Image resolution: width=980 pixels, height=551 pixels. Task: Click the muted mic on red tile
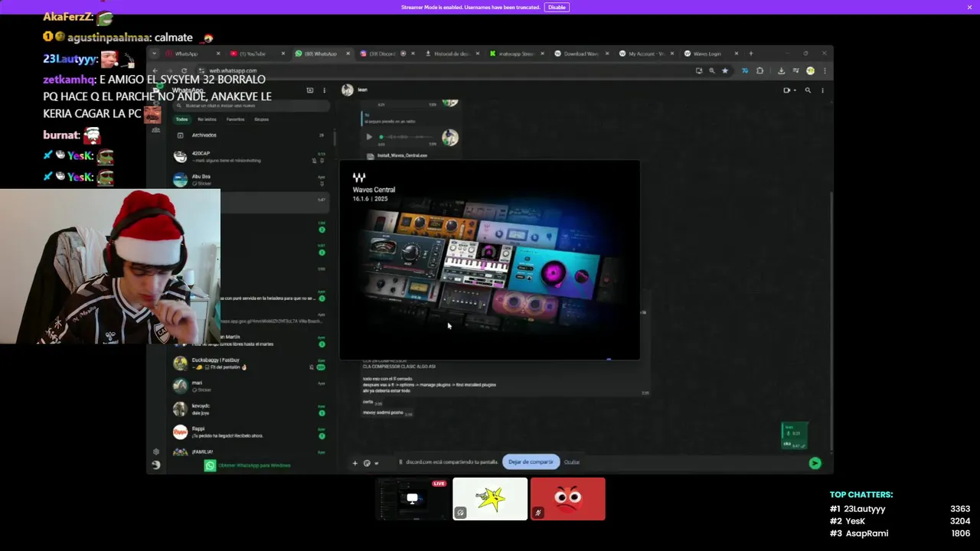[x=538, y=513]
